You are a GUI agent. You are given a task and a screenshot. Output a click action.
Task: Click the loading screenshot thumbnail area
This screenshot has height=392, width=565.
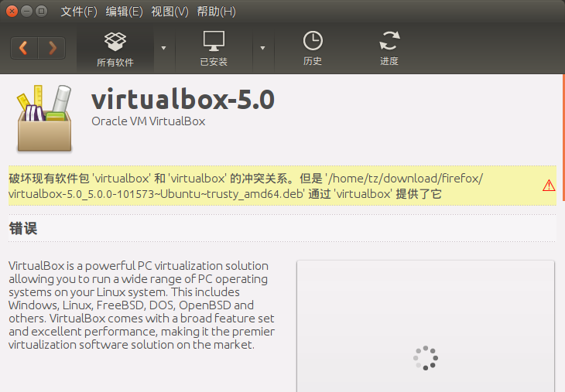click(x=426, y=326)
